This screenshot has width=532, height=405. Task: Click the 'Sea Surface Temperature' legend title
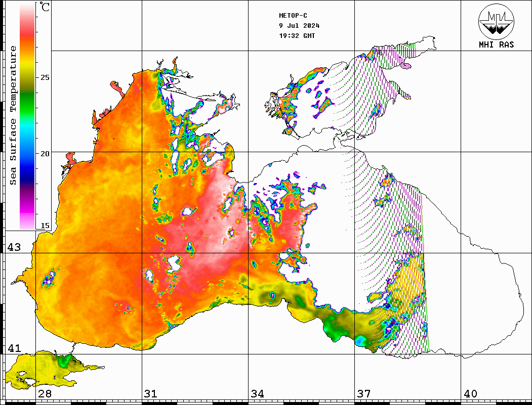tap(13, 115)
